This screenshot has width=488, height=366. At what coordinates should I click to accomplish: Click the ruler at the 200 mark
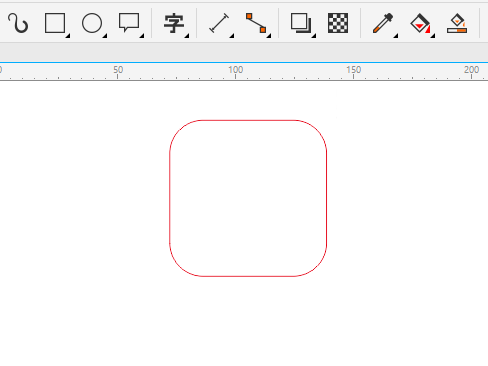point(471,70)
